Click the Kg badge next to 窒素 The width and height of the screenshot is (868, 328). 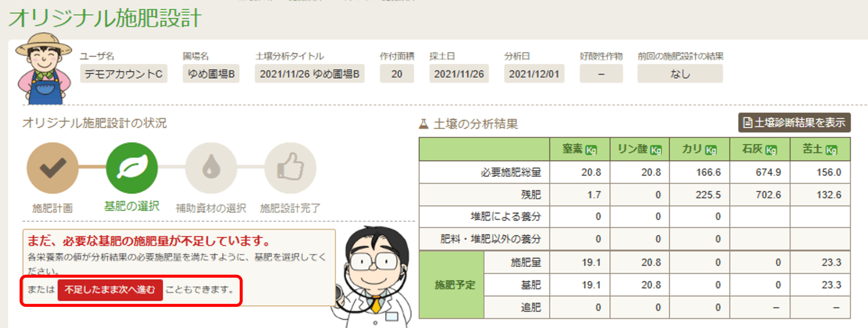[x=591, y=150]
